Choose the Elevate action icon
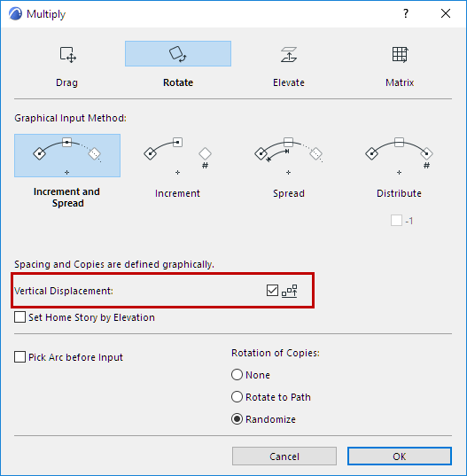 [x=289, y=54]
